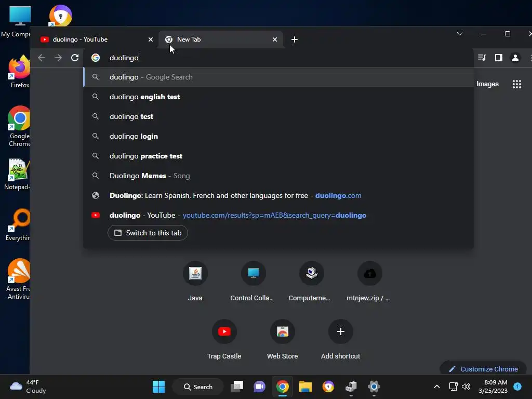Close the New Tab tab
The image size is (532, 399).
275,39
